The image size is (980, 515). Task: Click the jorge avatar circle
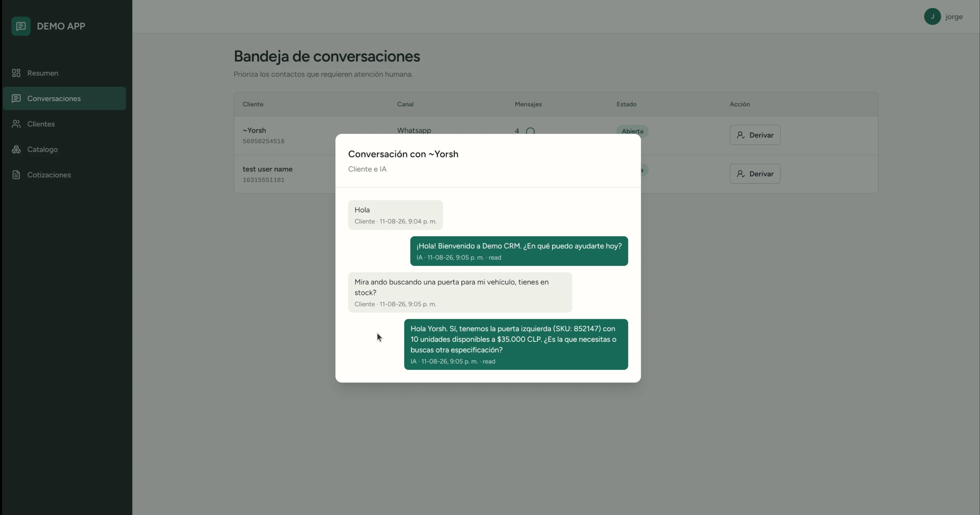pyautogui.click(x=933, y=17)
